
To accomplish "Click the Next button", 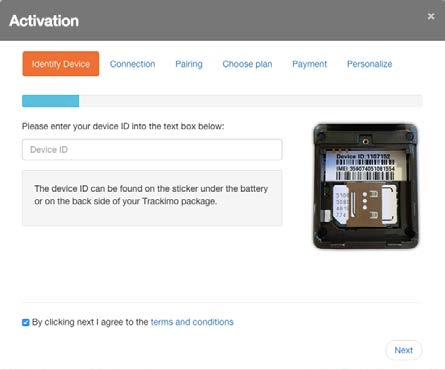I will pyautogui.click(x=404, y=350).
